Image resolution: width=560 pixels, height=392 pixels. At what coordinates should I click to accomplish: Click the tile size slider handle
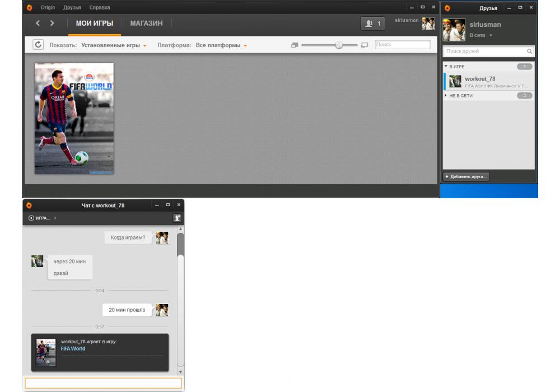click(x=339, y=45)
